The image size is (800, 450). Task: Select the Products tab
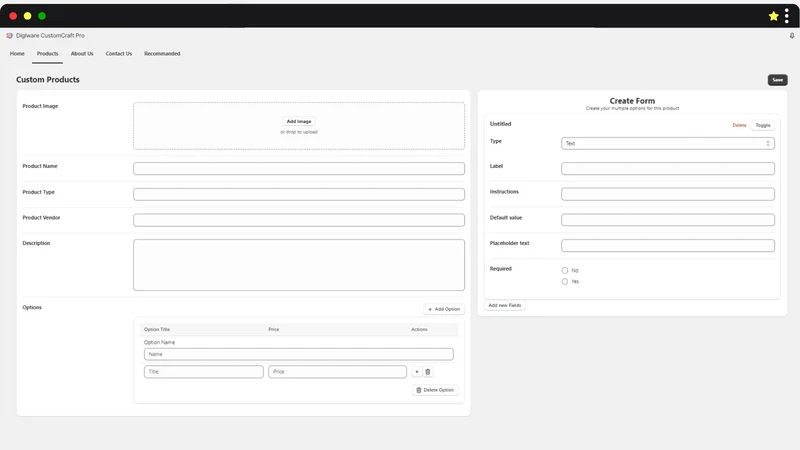[47, 54]
